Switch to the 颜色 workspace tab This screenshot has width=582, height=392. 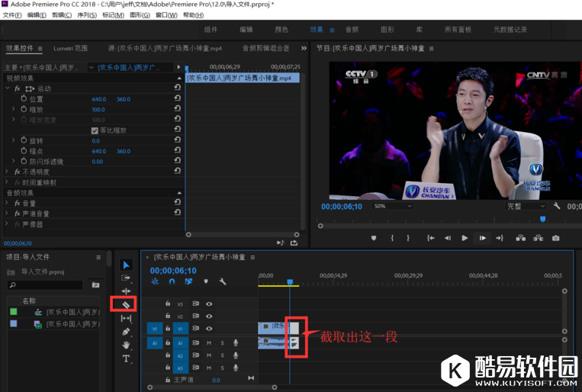[x=281, y=30]
